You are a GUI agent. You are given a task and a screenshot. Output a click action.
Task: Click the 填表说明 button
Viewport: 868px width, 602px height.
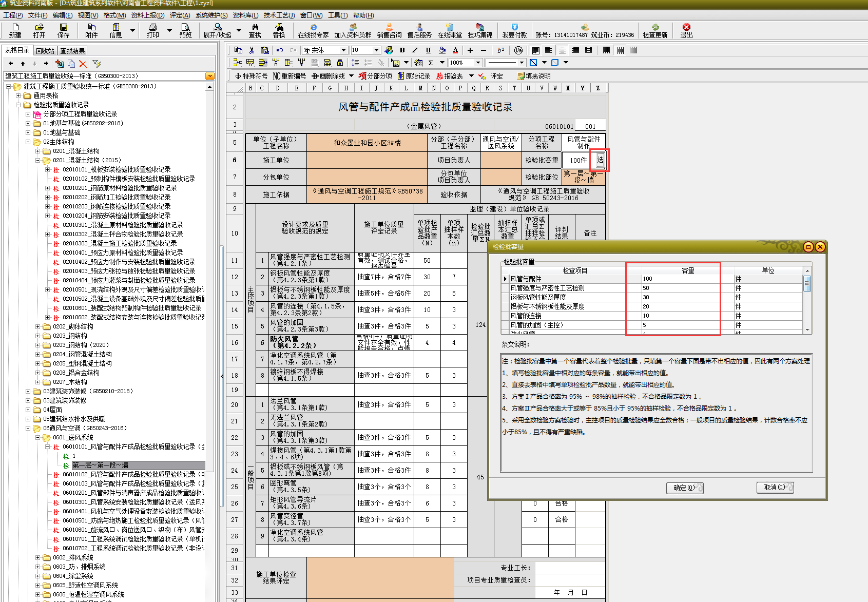coord(534,76)
